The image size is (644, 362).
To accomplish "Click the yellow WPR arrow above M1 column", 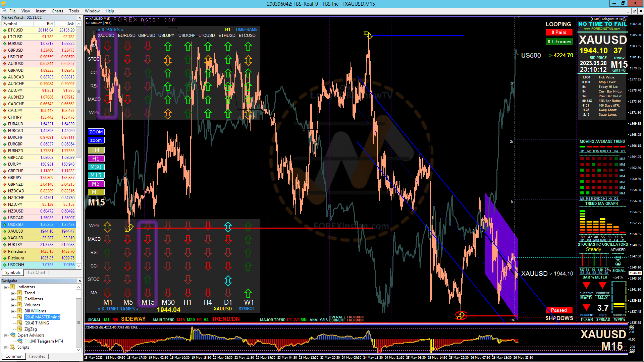I will (107, 227).
